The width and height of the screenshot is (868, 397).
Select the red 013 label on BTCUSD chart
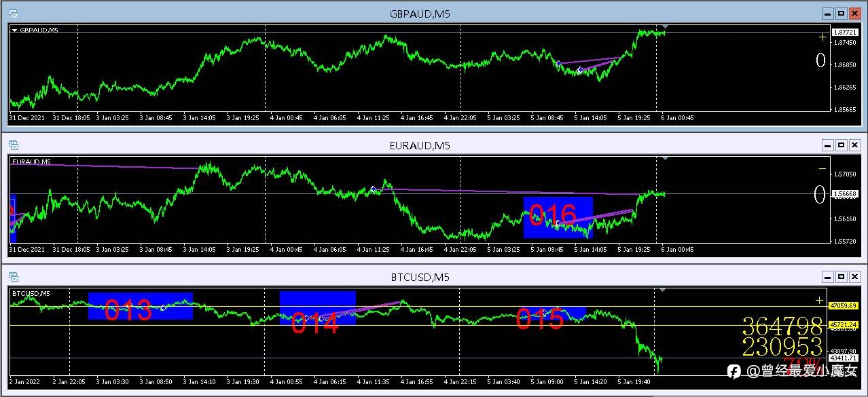click(128, 310)
